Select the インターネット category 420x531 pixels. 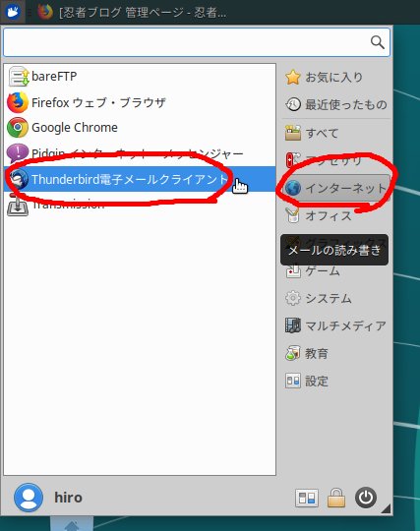pyautogui.click(x=336, y=188)
